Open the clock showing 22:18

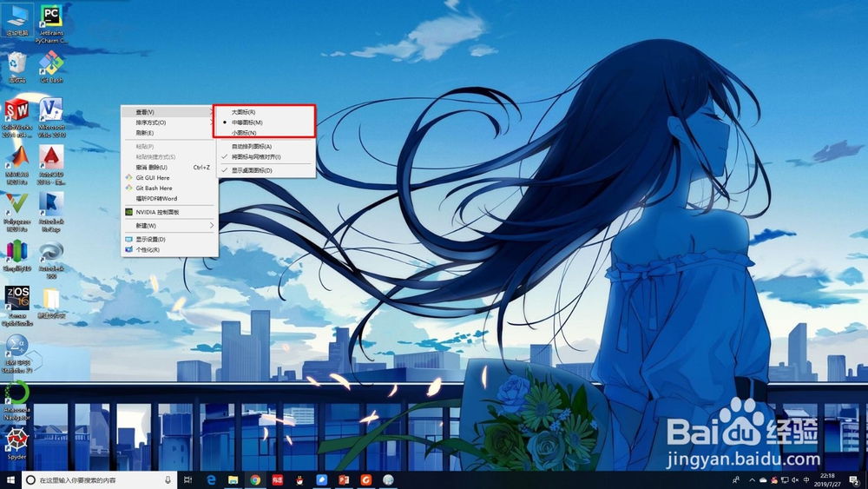pyautogui.click(x=827, y=480)
